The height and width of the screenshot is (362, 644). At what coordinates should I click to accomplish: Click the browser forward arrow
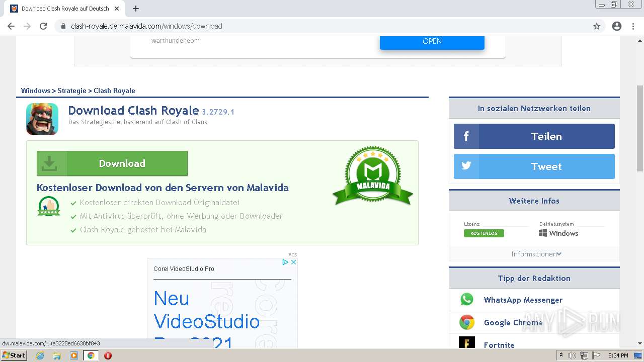pos(27,26)
